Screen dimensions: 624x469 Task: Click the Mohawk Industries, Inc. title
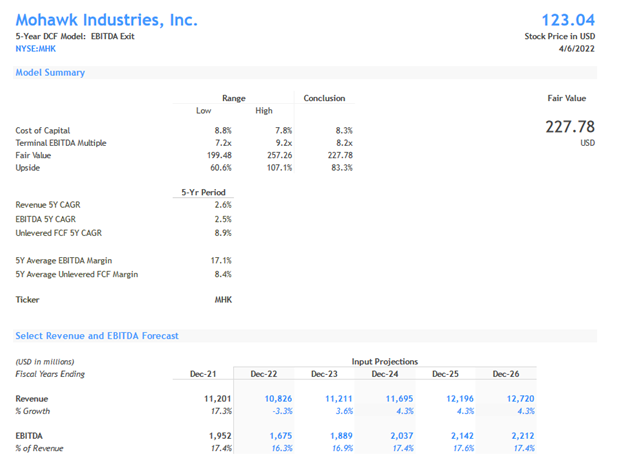click(x=106, y=20)
